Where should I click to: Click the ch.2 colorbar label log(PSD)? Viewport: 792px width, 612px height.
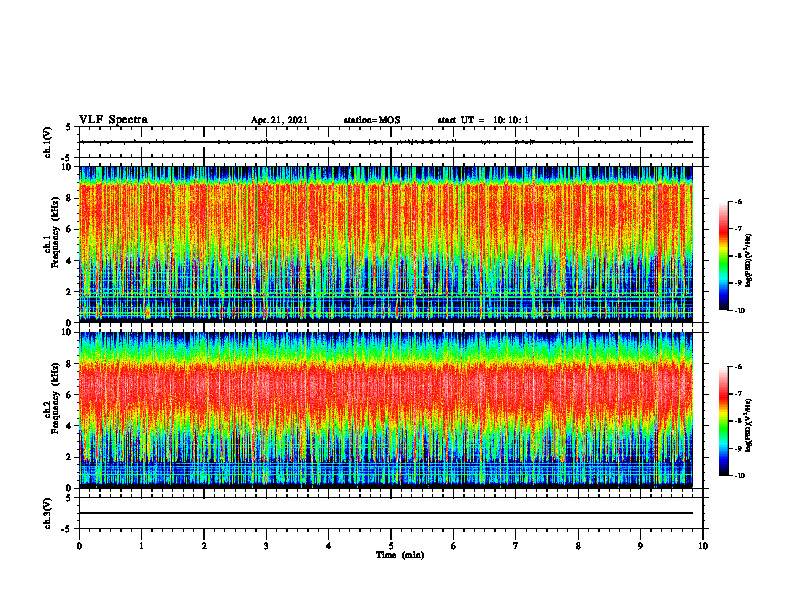[x=749, y=425]
